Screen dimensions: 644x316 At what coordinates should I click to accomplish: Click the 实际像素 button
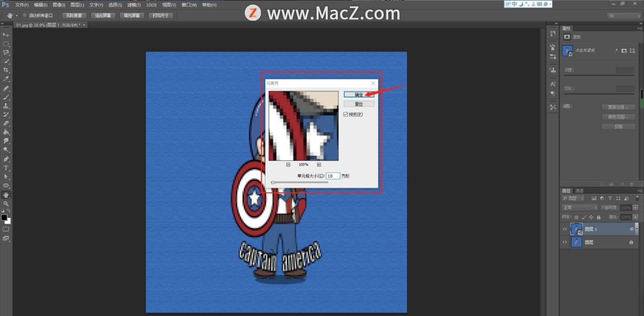pyautogui.click(x=74, y=16)
